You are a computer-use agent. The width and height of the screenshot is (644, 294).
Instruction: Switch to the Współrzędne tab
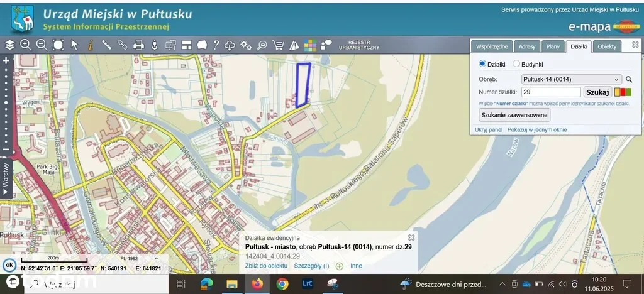(x=492, y=46)
